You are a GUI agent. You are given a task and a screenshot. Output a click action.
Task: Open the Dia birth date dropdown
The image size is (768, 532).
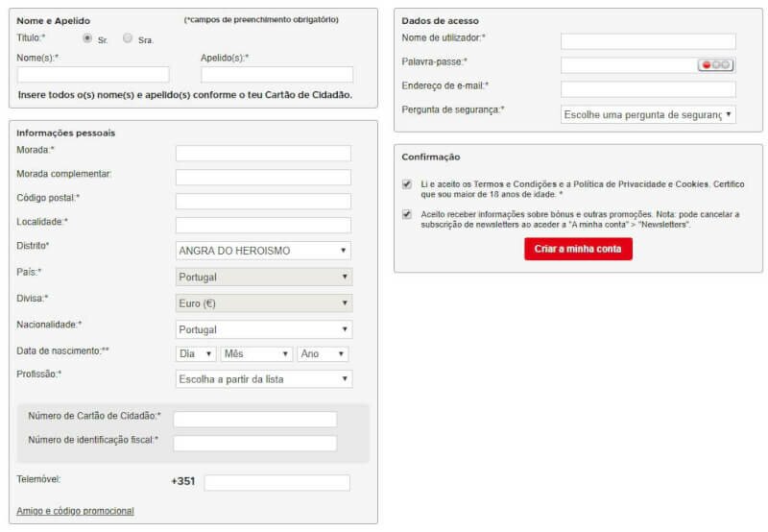point(196,354)
